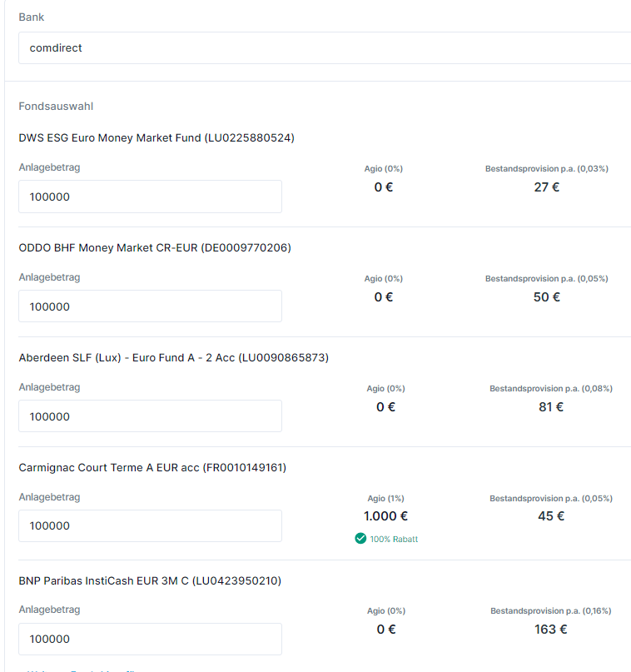This screenshot has height=672, width=631.
Task: Select the 163 € Bestandsprovision amount
Action: (550, 630)
